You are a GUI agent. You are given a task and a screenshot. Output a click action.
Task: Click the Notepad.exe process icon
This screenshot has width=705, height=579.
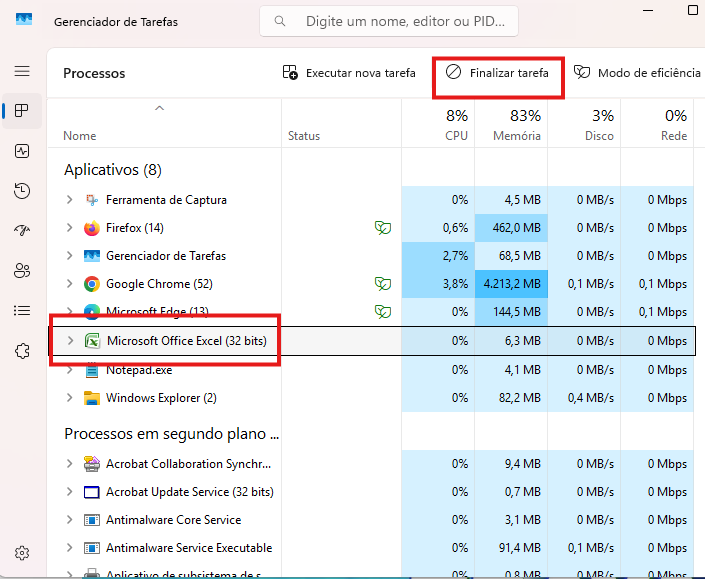tap(92, 370)
